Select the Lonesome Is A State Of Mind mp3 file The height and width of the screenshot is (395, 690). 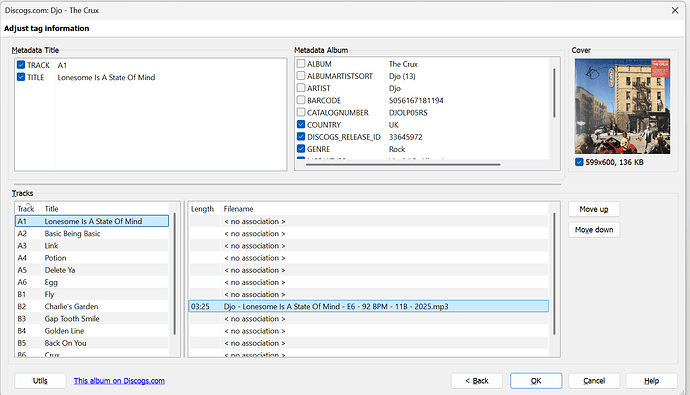tap(369, 307)
